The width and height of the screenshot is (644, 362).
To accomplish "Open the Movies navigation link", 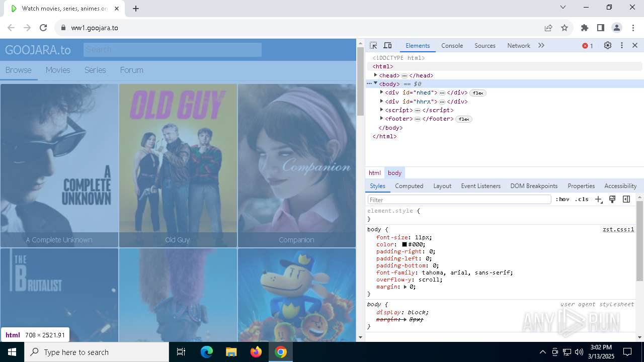I will [58, 70].
